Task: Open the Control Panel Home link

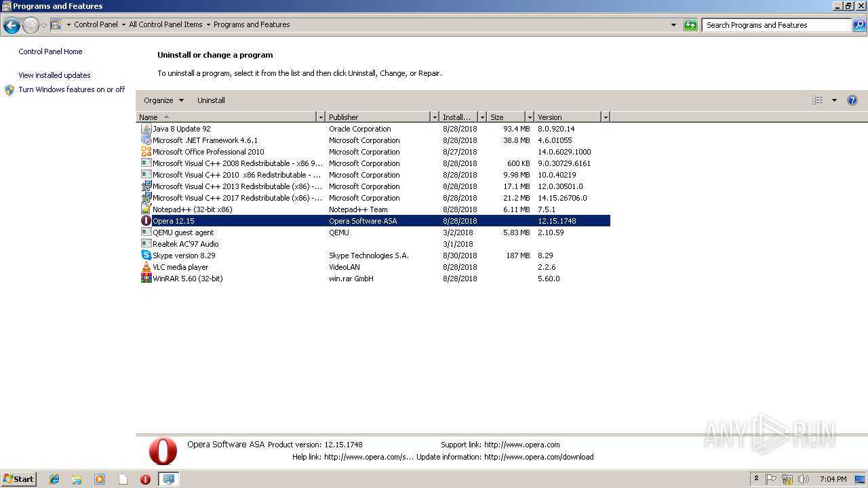Action: 50,52
